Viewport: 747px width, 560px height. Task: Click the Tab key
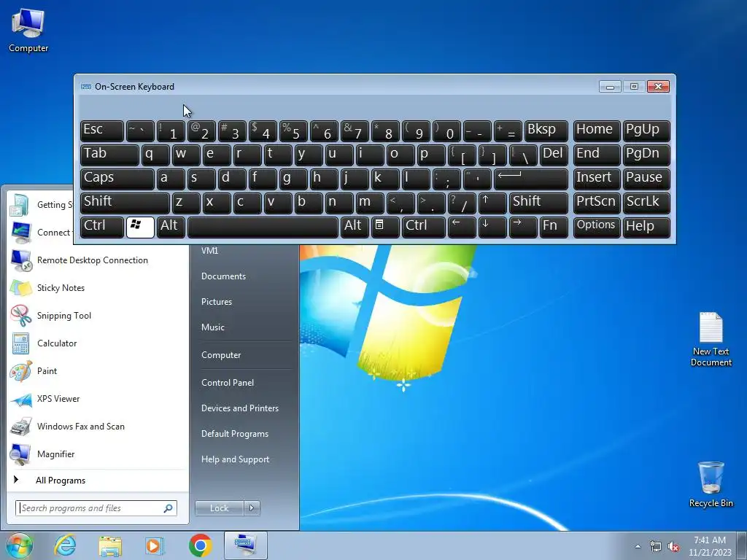tap(109, 155)
